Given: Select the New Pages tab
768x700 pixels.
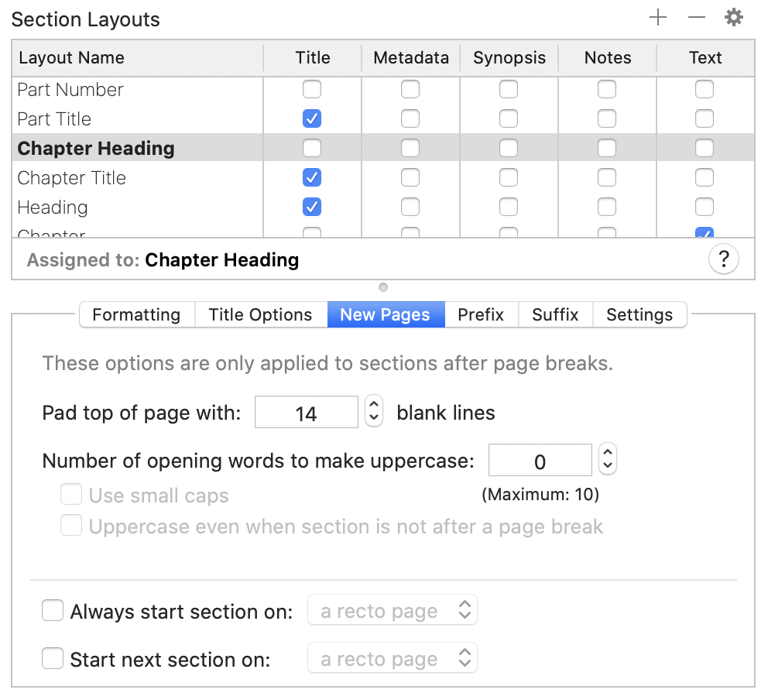Looking at the screenshot, I should click(386, 314).
